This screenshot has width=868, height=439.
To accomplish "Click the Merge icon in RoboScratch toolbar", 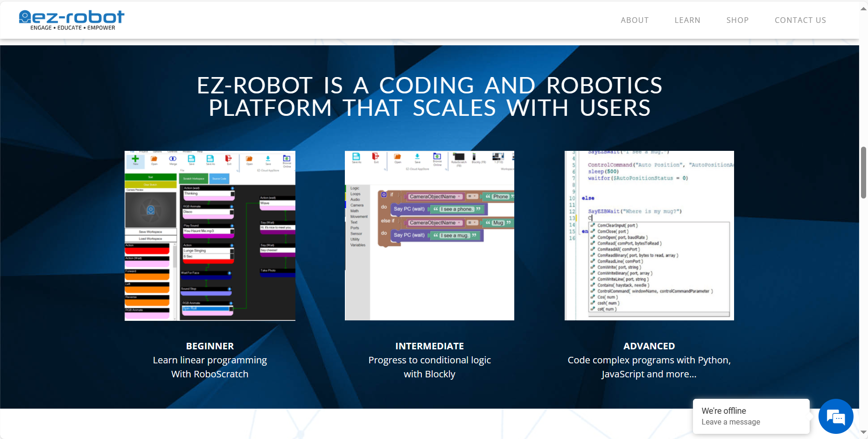I will [173, 160].
